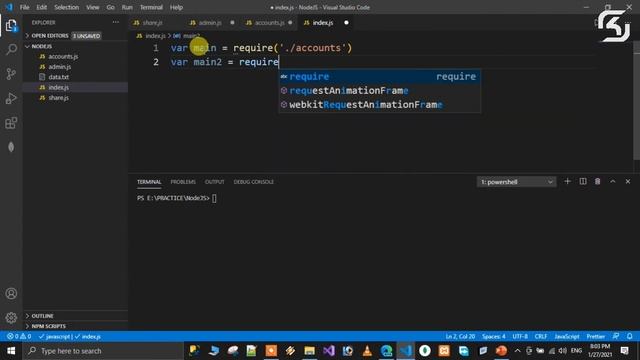Image resolution: width=640 pixels, height=360 pixels.
Task: Expand the Outline section
Action: [x=76, y=316]
